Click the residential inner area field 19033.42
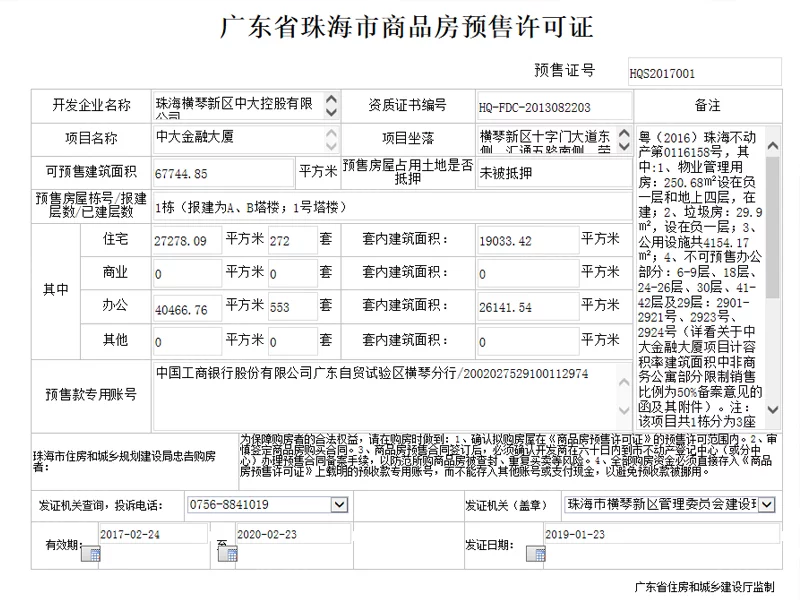This screenshot has height=600, width=800. coord(529,241)
